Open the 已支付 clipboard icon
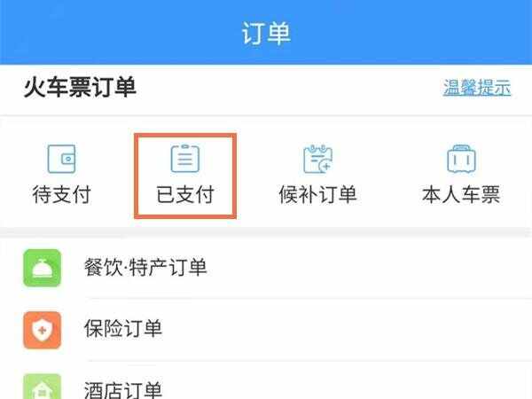 pyautogui.click(x=185, y=159)
